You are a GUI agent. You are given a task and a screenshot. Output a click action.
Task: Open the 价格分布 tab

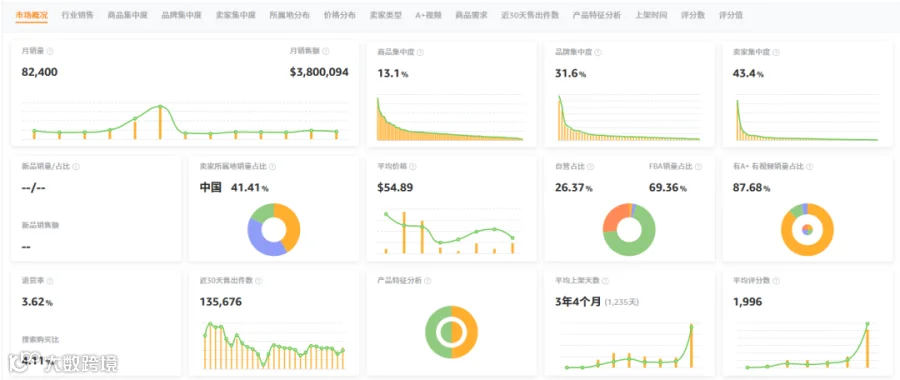click(339, 15)
